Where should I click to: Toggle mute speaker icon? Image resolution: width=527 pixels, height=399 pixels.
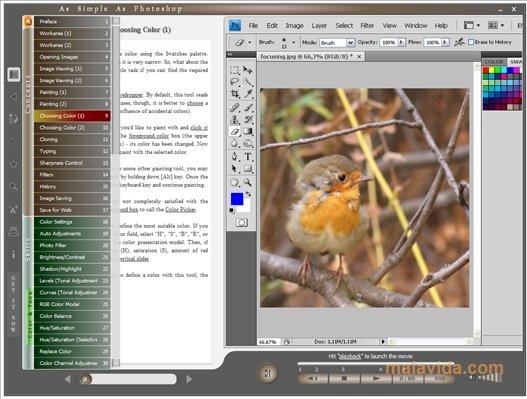[472, 378]
